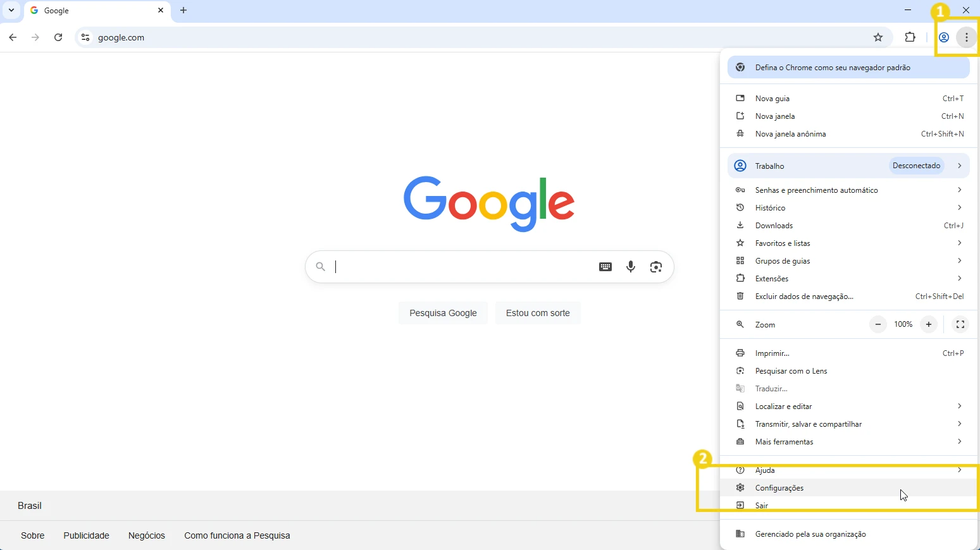Click the back navigation arrow
980x550 pixels.
(13, 37)
